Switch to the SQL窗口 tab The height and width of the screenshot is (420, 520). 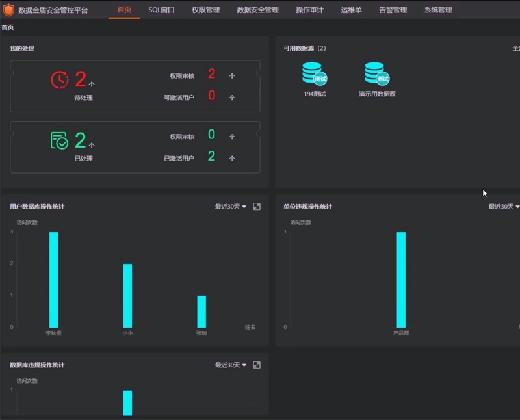click(161, 10)
